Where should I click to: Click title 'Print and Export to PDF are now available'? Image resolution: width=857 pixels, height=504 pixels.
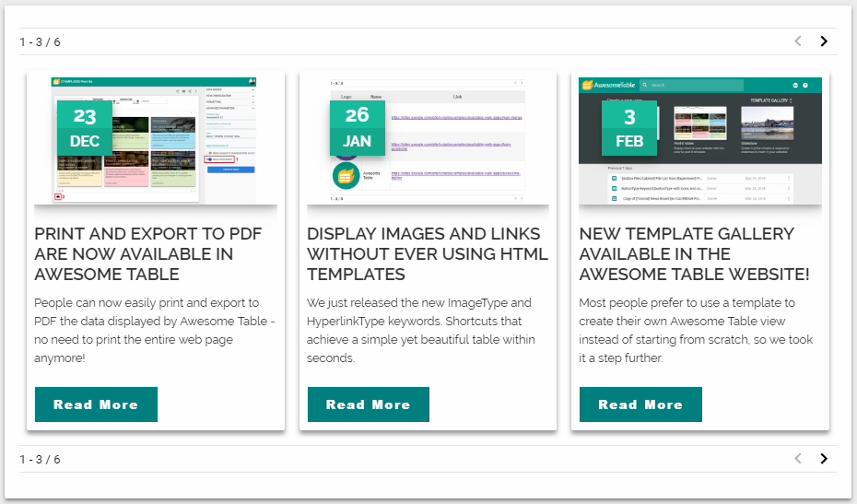click(148, 253)
